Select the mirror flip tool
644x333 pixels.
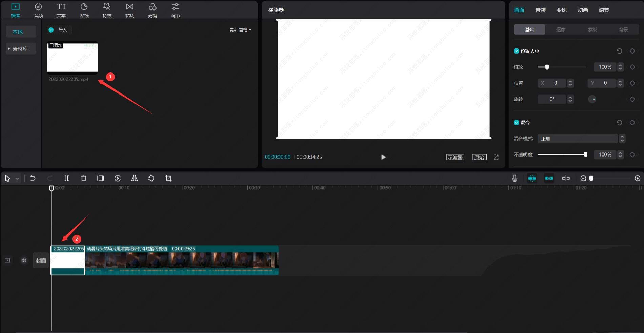pyautogui.click(x=134, y=178)
